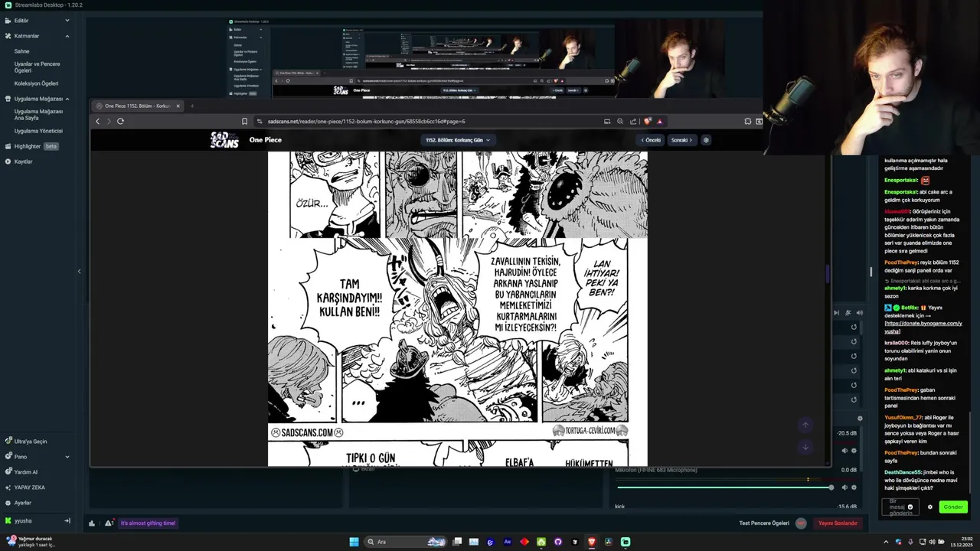Open Brave Shields icon in address bar
Image resolution: width=980 pixels, height=551 pixels.
[648, 121]
